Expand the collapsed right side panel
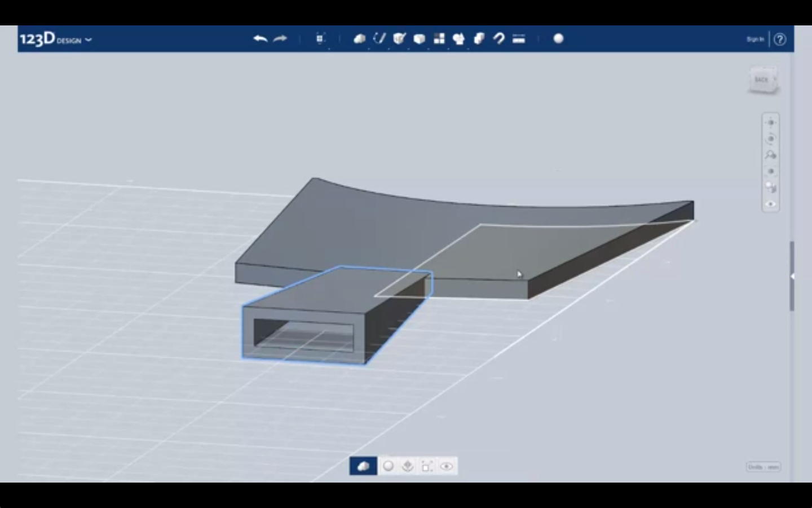The height and width of the screenshot is (508, 812). (792, 276)
